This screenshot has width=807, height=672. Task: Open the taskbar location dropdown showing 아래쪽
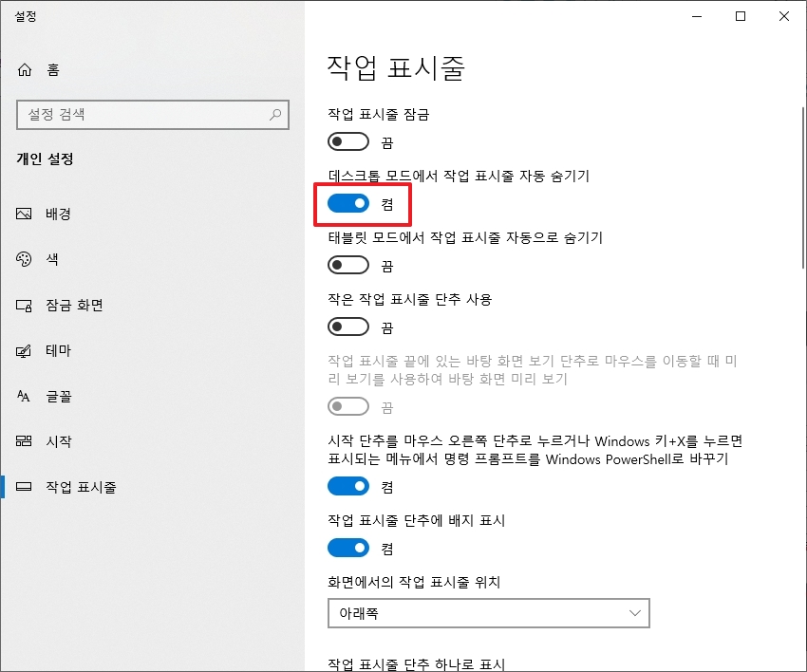point(488,613)
